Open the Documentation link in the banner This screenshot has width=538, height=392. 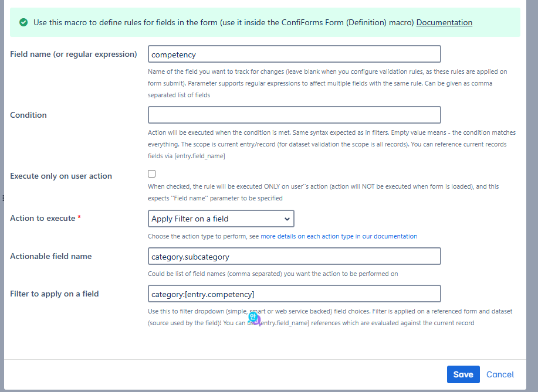pyautogui.click(x=444, y=23)
